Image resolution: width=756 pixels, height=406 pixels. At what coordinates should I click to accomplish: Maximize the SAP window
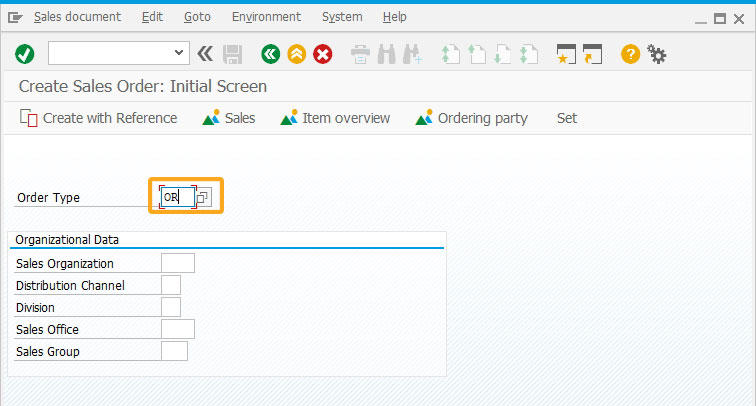tap(720, 19)
